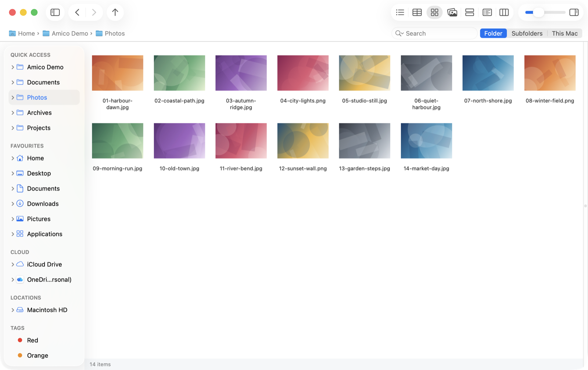Expand Quick Access Documents chevron

tap(13, 82)
